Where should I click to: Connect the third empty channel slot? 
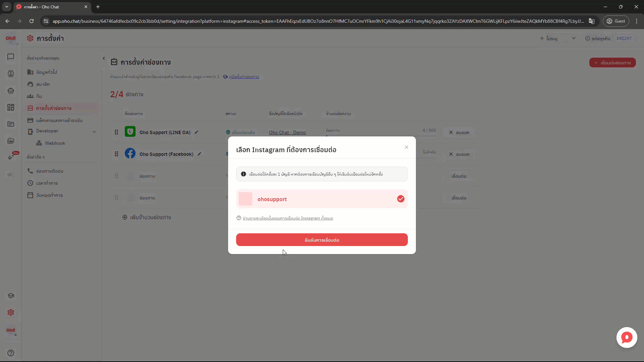459,176
